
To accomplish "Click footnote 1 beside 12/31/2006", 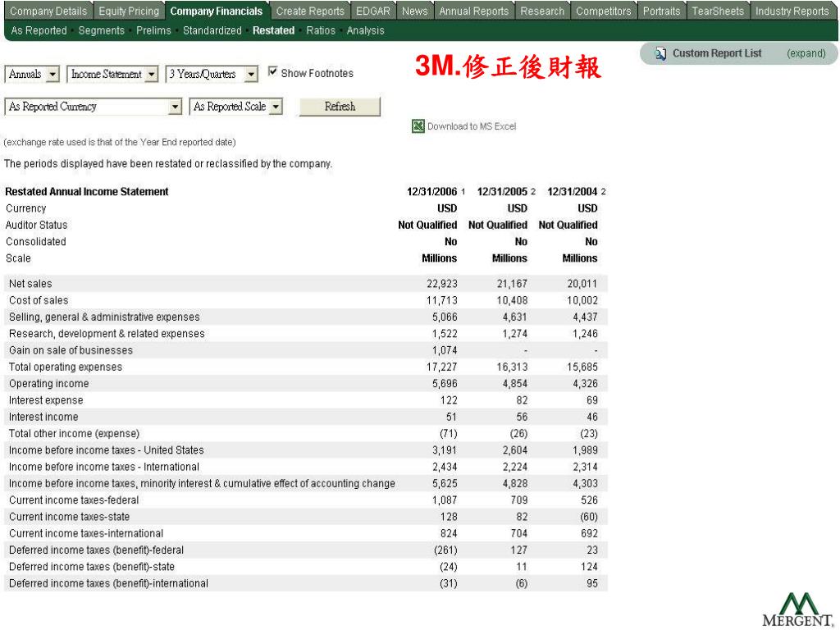I will (463, 192).
